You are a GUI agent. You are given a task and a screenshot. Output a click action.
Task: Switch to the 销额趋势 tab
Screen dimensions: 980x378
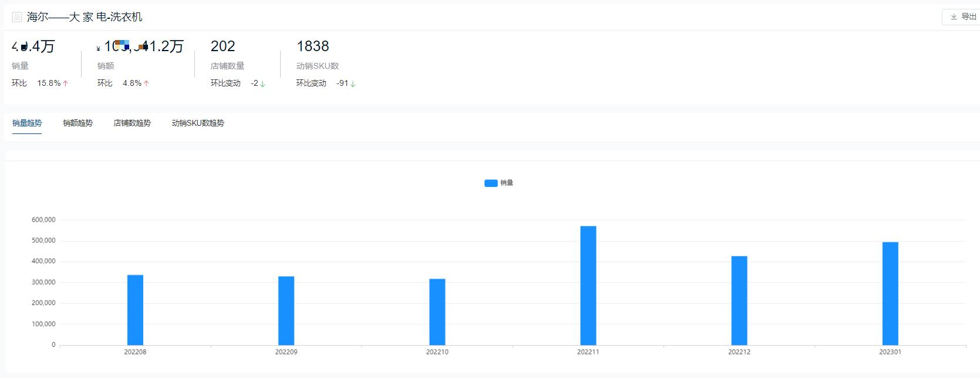coord(78,123)
